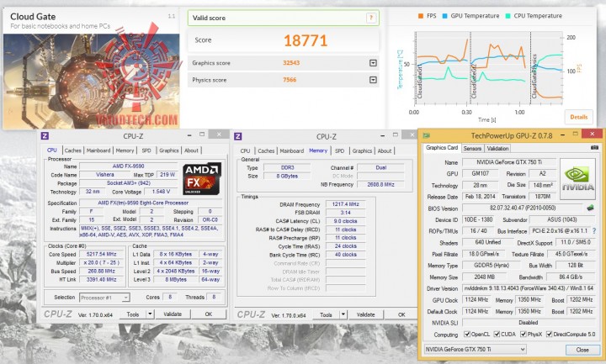Click Validate in CPU-Z Memory window
Screen dimensions: 606x364
[365, 314]
